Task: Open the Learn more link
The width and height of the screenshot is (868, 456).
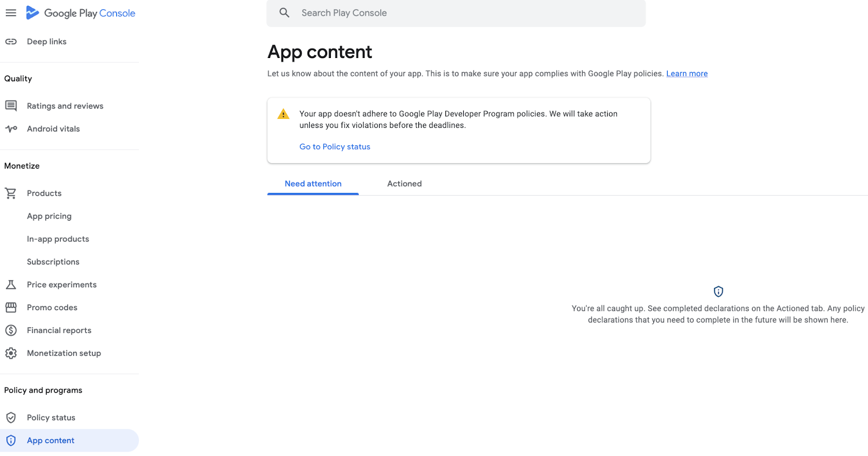Action: coord(687,74)
